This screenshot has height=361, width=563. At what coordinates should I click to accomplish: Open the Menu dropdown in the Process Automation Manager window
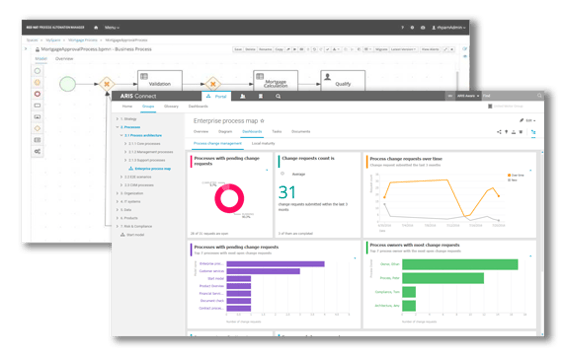[x=112, y=27]
